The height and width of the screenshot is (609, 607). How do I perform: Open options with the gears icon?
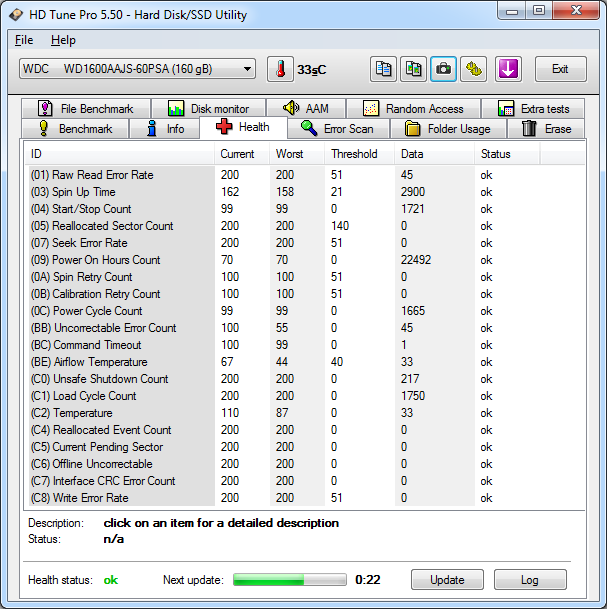[473, 70]
